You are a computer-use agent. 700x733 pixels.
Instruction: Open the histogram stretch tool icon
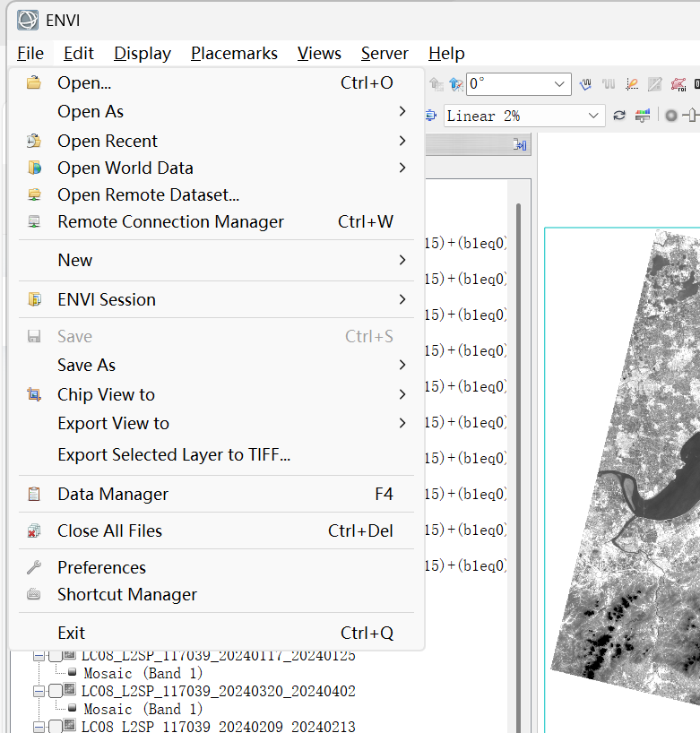pos(643,116)
